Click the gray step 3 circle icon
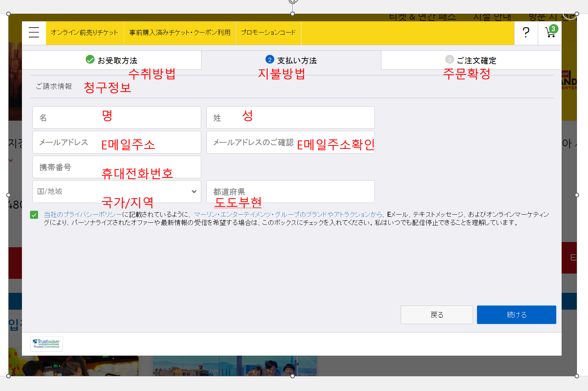The image size is (588, 391). click(x=449, y=60)
